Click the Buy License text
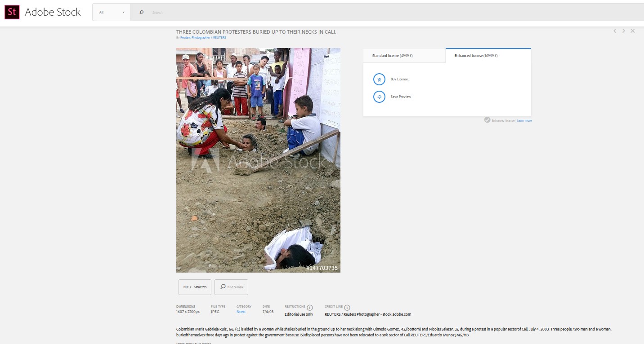The image size is (644, 344). tap(400, 79)
